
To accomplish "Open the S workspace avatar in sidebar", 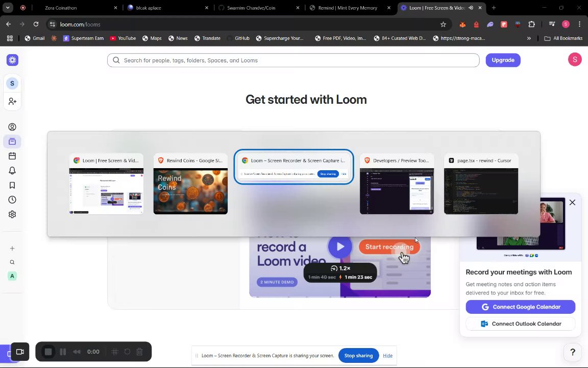I will pyautogui.click(x=12, y=83).
